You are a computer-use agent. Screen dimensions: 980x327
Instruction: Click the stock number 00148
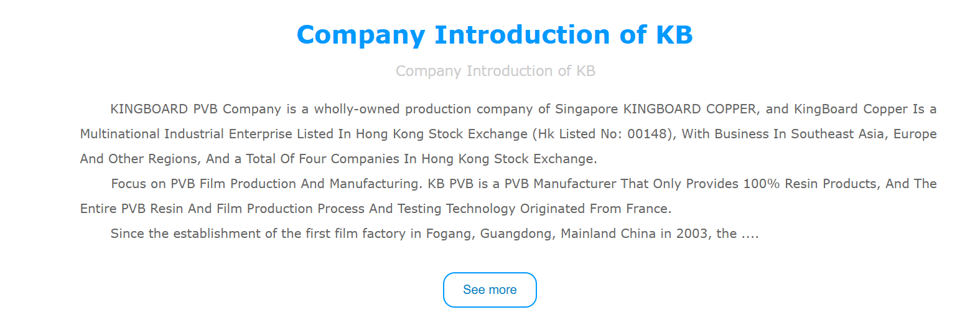648,134
